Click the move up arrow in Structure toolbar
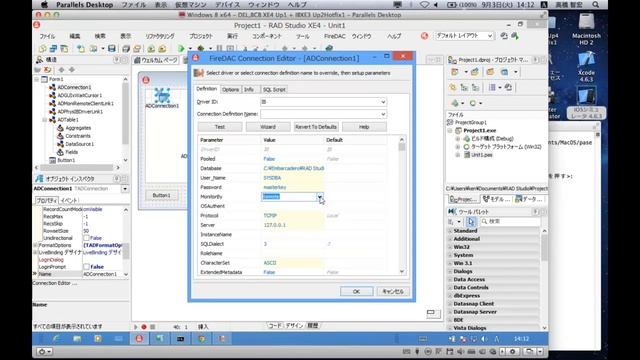640x360 pixels. coord(61,70)
